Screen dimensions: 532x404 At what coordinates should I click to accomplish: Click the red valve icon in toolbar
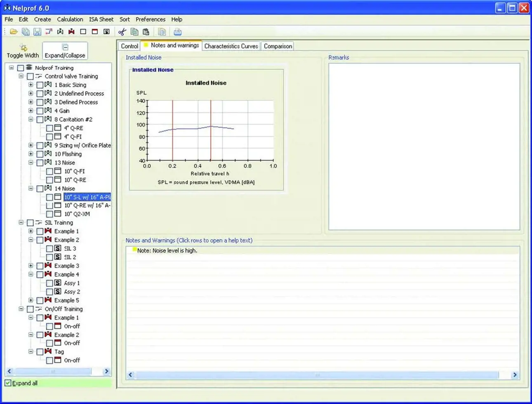(x=72, y=32)
